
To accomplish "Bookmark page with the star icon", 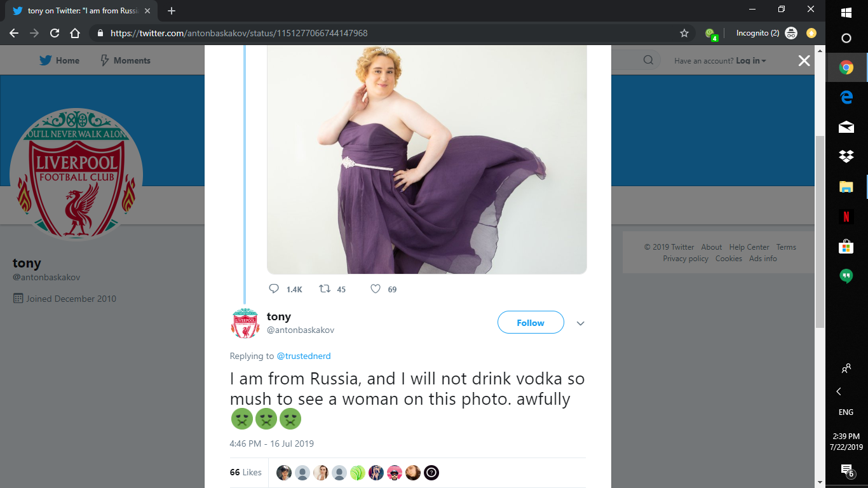I will 684,33.
